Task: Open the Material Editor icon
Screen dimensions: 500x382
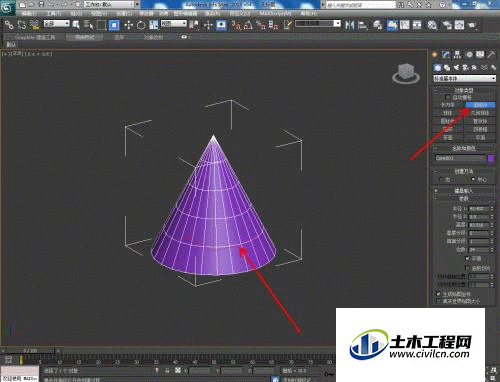Action: click(432, 25)
